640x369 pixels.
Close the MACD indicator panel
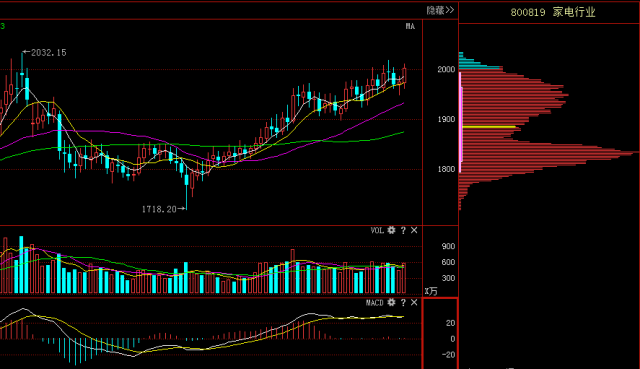point(414,302)
